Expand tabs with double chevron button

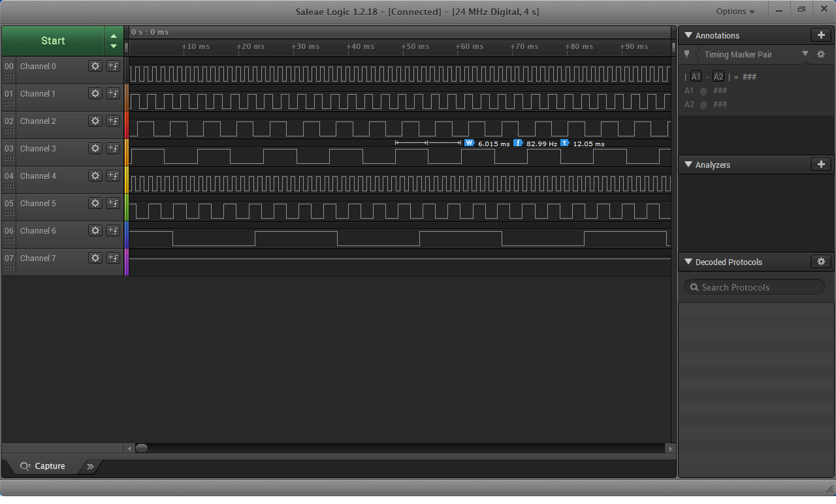[x=90, y=466]
